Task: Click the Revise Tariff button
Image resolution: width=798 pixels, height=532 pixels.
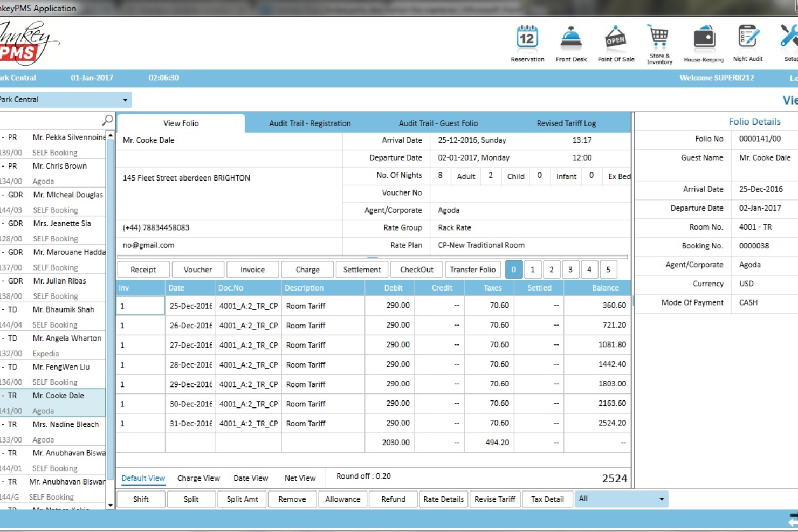Action: (494, 499)
